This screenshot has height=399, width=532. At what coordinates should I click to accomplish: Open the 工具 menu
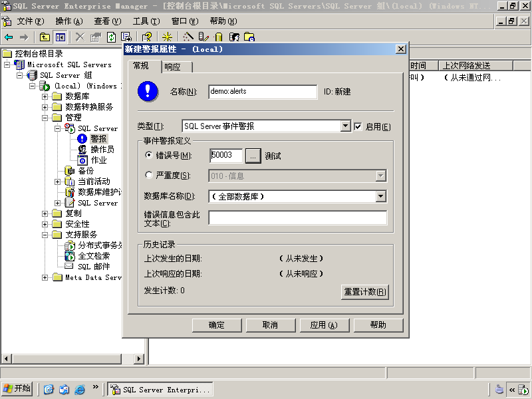click(146, 21)
